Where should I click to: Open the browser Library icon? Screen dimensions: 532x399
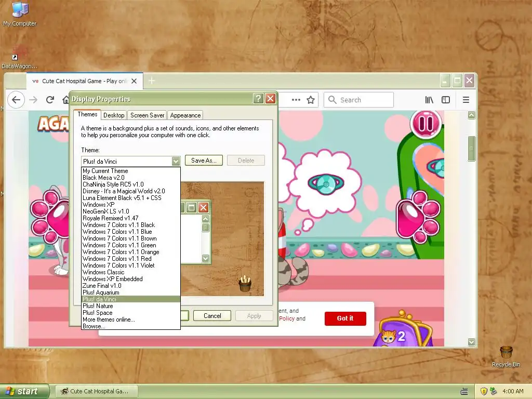(429, 100)
